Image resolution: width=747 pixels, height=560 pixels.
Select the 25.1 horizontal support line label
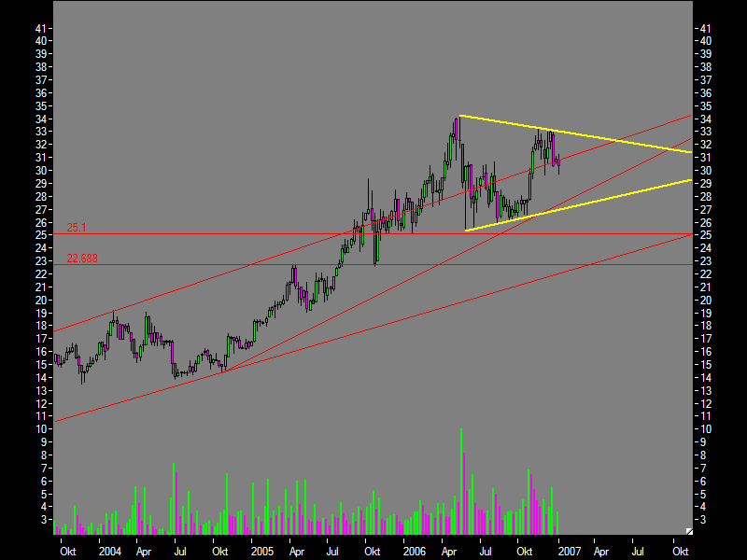click(78, 226)
